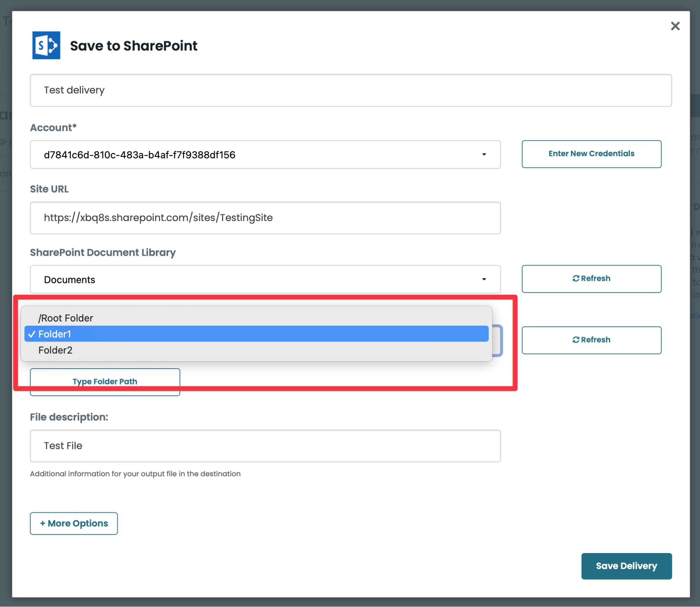Click the Documents dropdown caret arrow
Screen dimensions: 700x607
pyautogui.click(x=484, y=279)
